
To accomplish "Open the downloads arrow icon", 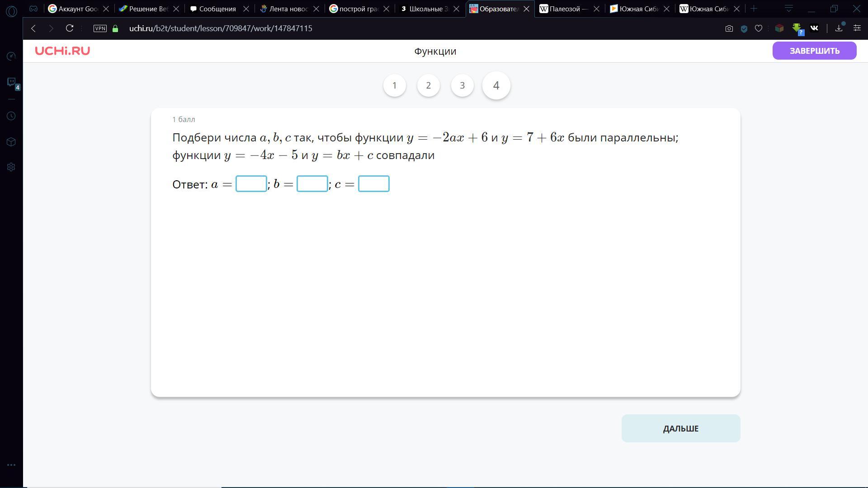I will (x=839, y=28).
